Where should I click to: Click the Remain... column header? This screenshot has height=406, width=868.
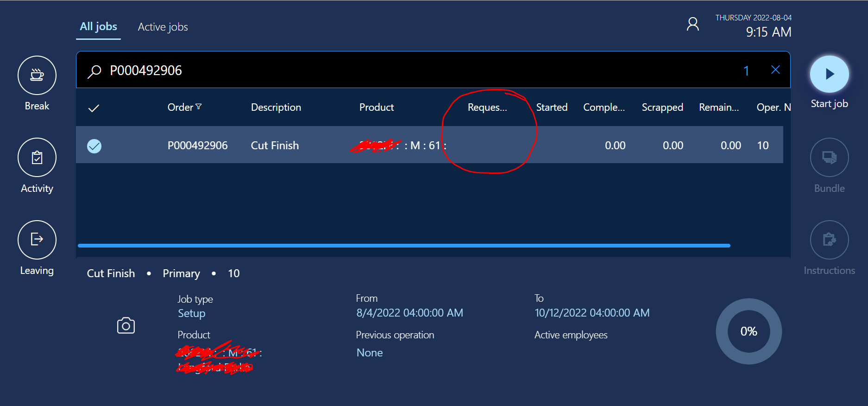[719, 107]
